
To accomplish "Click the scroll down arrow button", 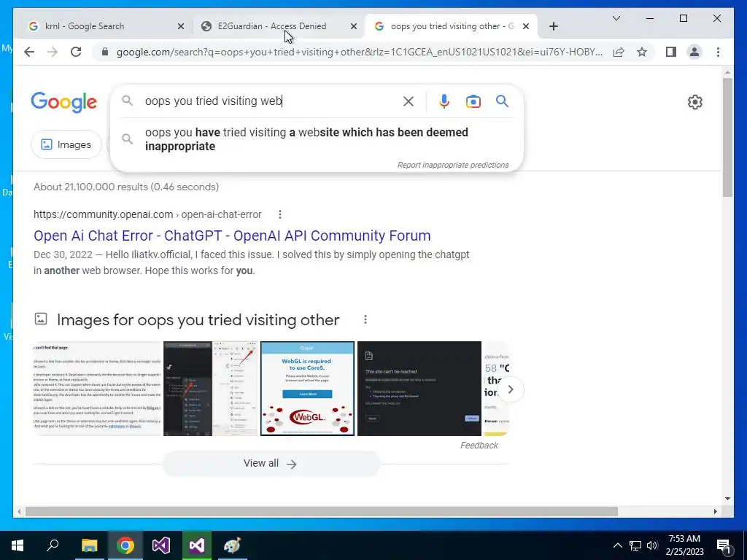I will pos(727,499).
